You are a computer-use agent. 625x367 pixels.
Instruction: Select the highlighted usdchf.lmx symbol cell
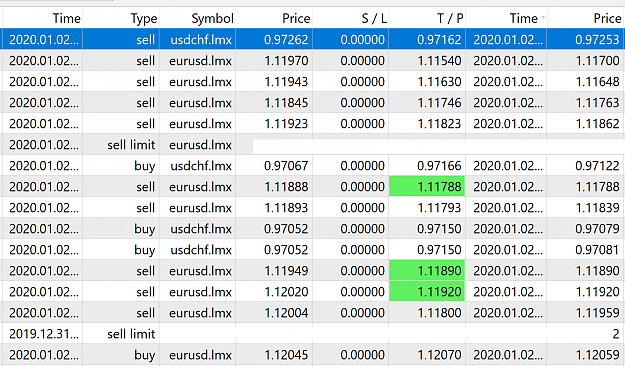[x=201, y=39]
